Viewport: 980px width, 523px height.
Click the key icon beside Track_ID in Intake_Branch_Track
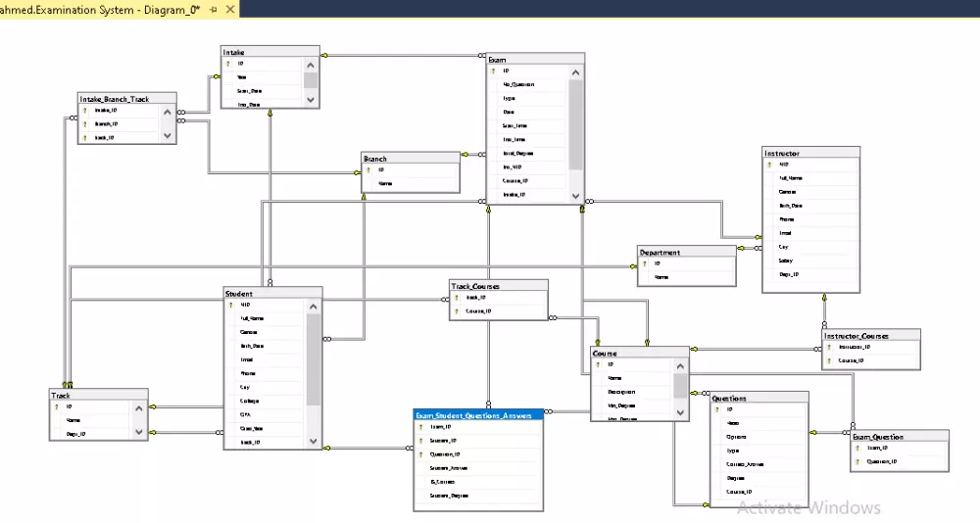pyautogui.click(x=85, y=138)
